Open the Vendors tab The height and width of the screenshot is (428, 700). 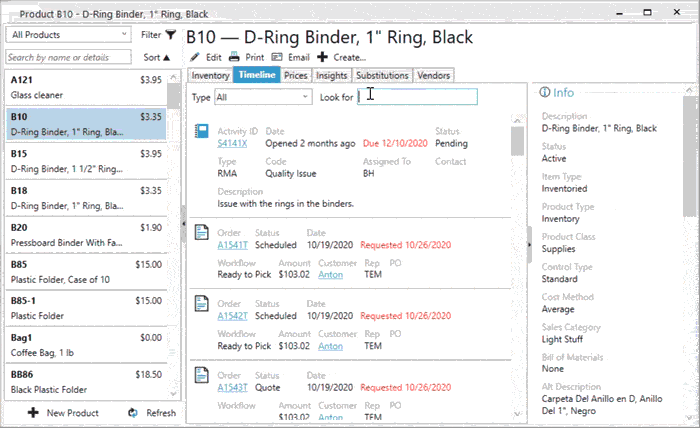pyautogui.click(x=433, y=75)
